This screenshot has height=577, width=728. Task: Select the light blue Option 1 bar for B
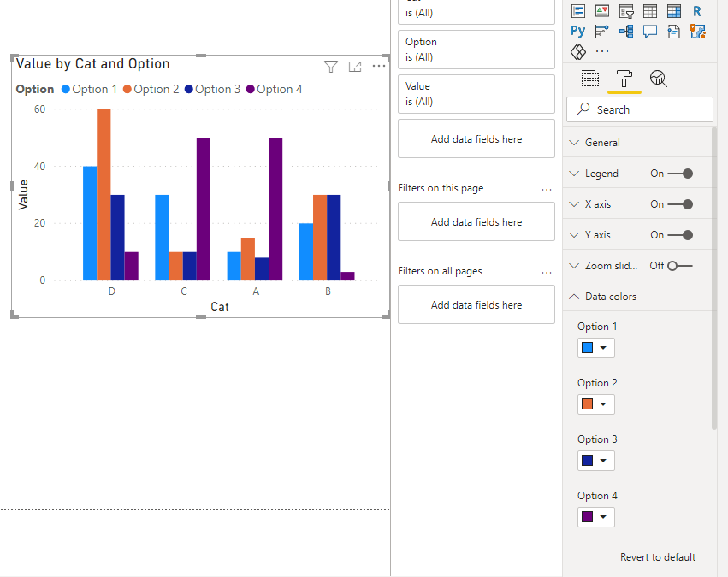click(x=306, y=252)
